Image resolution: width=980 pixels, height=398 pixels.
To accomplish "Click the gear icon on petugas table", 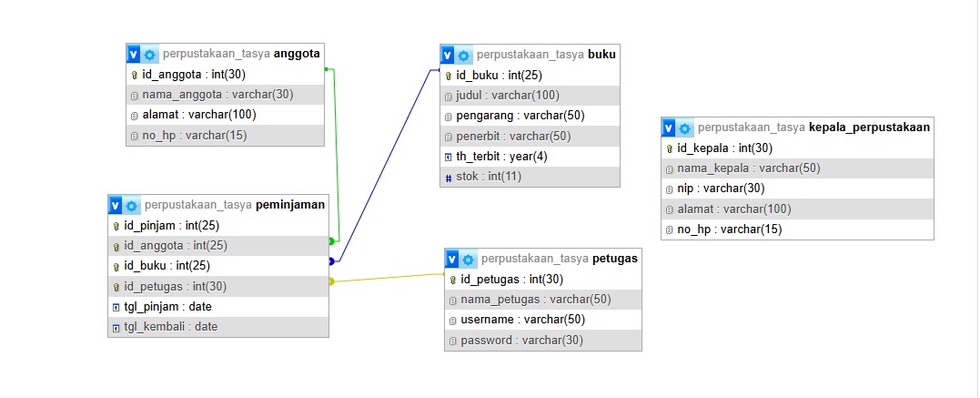I will click(x=468, y=259).
